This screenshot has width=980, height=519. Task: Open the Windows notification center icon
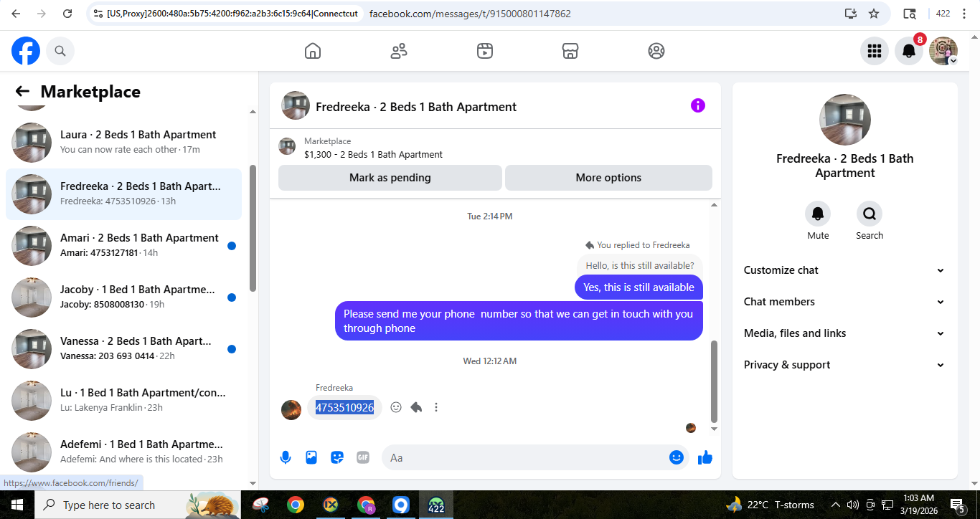[x=957, y=505]
